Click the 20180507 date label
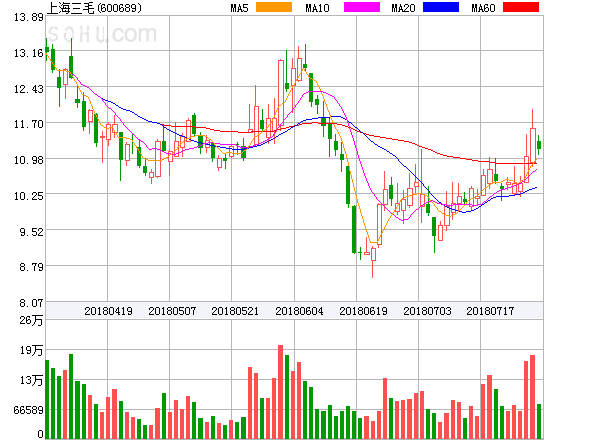The width and height of the screenshot is (600, 440). (172, 311)
